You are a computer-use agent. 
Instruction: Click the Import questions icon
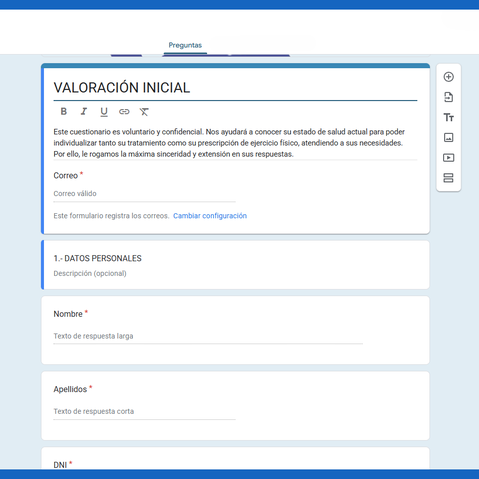pyautogui.click(x=448, y=97)
